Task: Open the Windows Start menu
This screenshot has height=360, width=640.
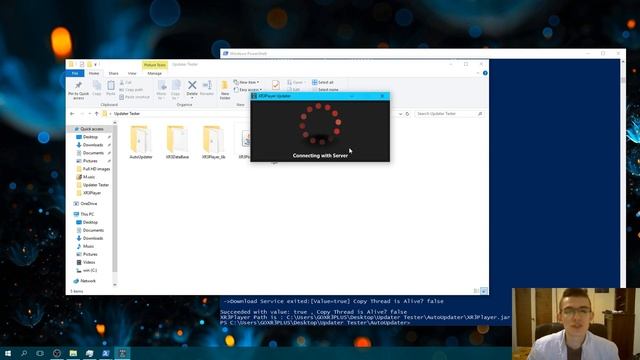Action: pos(8,353)
